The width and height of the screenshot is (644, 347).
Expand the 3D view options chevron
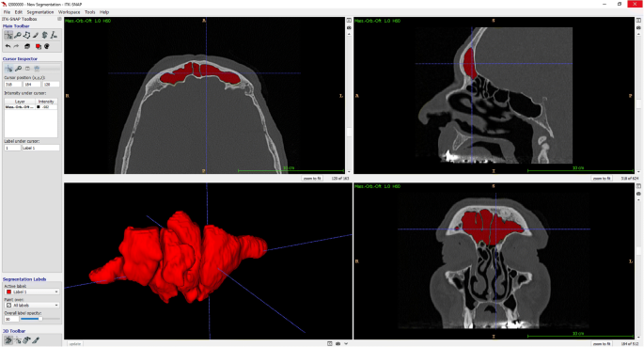(346, 344)
